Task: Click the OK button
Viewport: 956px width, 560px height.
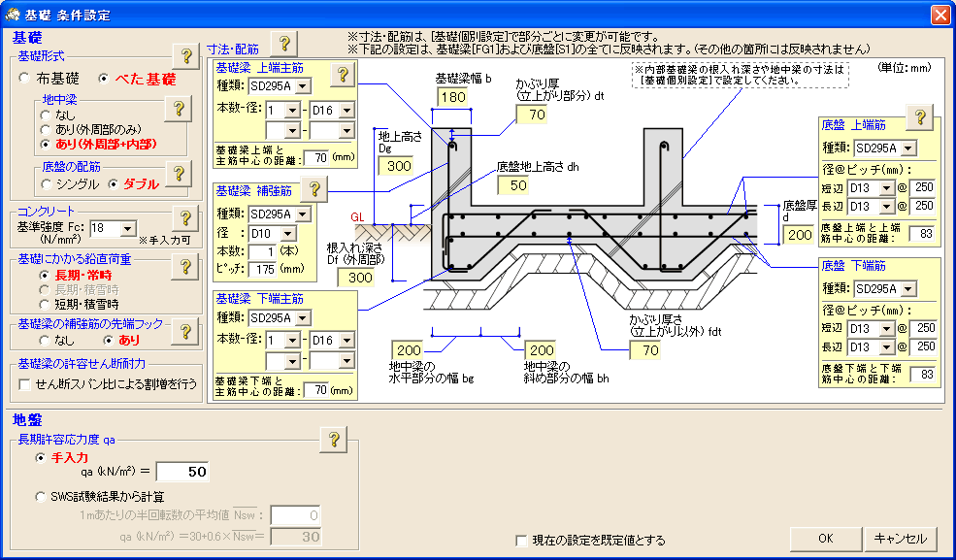Action: pos(826,538)
